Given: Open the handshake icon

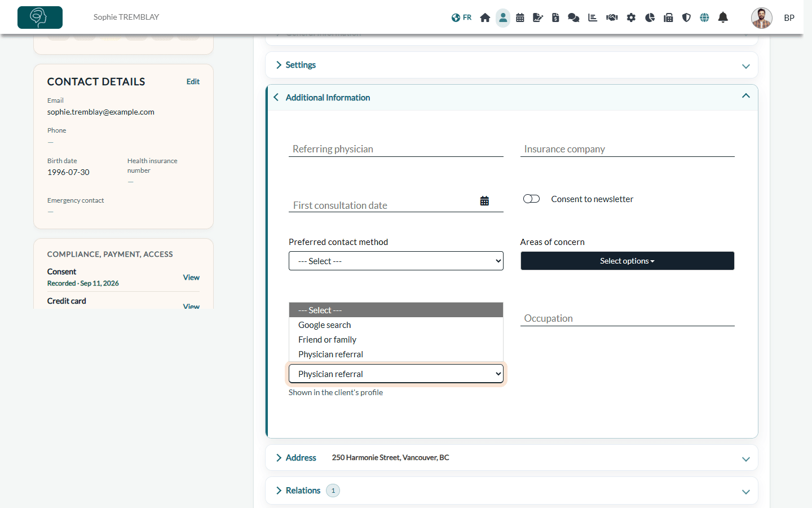Looking at the screenshot, I should 612,17.
